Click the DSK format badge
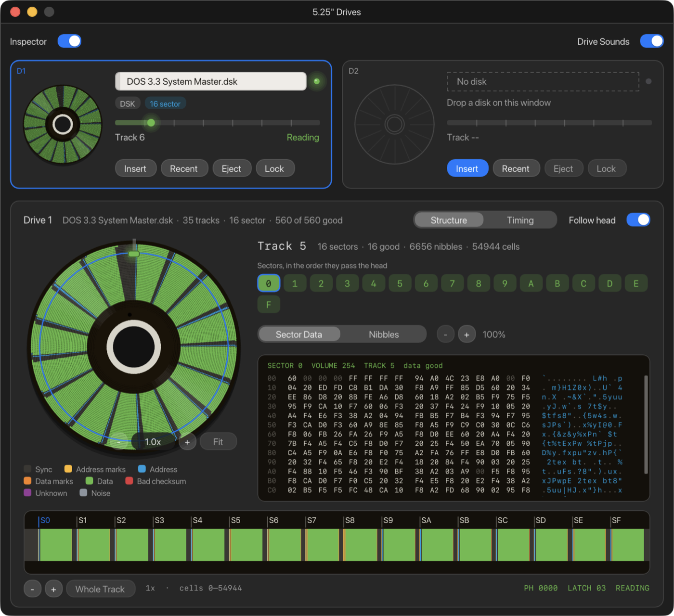This screenshot has width=674, height=616. [128, 103]
